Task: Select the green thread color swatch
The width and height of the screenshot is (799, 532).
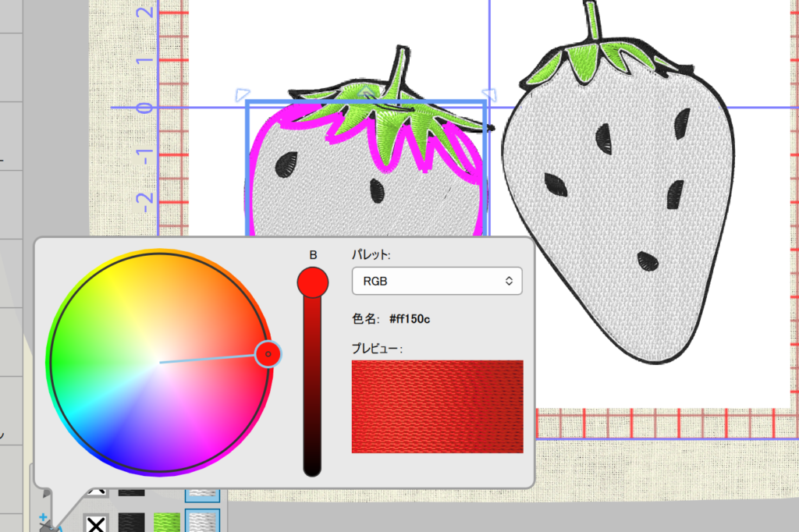Action: 166,523
